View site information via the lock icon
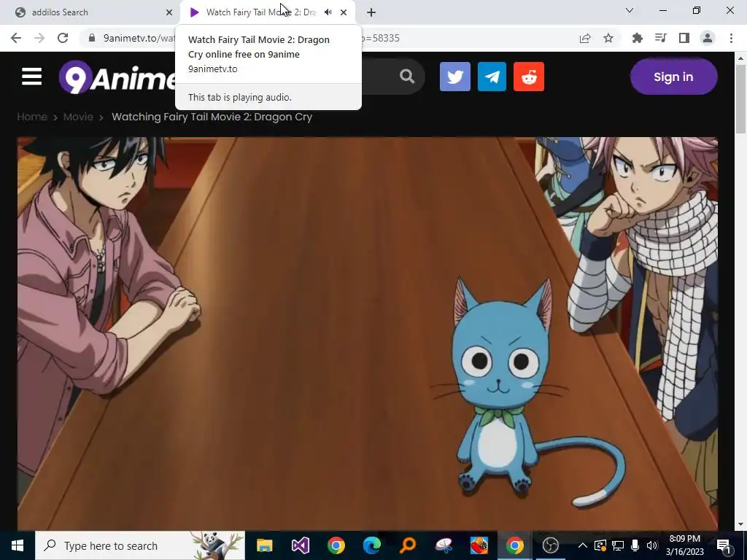The width and height of the screenshot is (747, 560). (92, 38)
